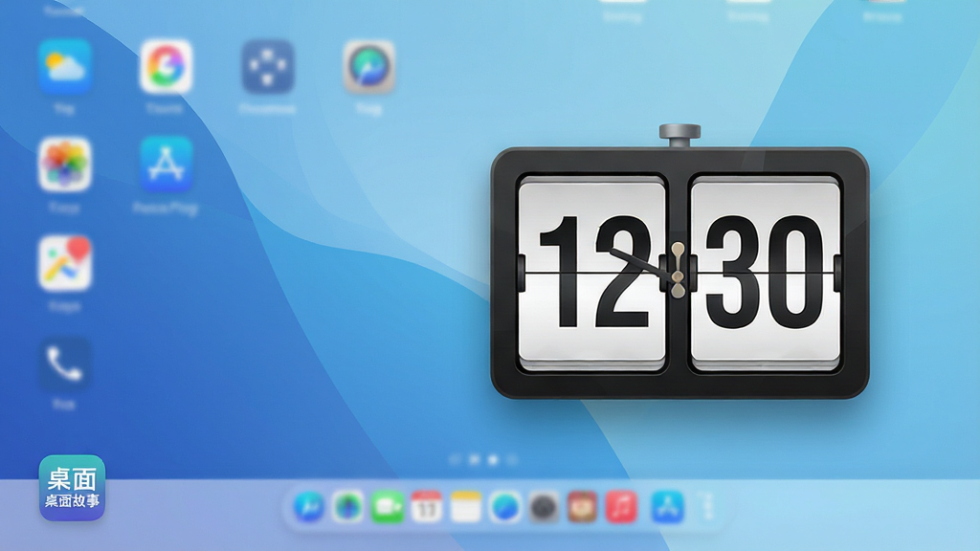Viewport: 980px width, 551px height.
Task: Open the Photos app with the colorful flower
Action: pyautogui.click(x=65, y=165)
